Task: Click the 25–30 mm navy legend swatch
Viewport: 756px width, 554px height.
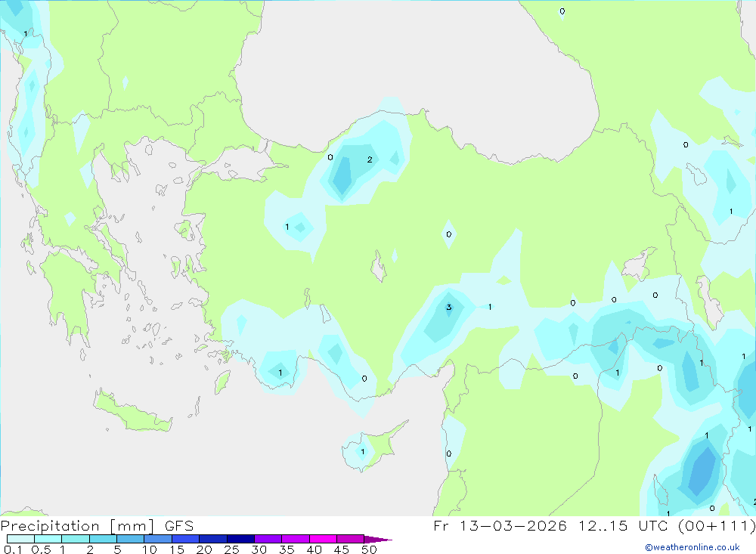Action: pos(240,539)
